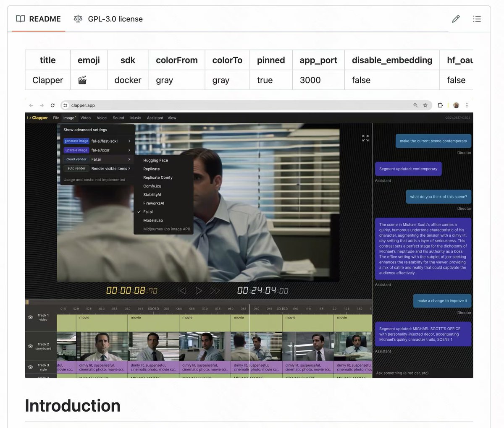The height and width of the screenshot is (428, 504).
Task: Choose ModelsLab vendor
Action: 163,221
